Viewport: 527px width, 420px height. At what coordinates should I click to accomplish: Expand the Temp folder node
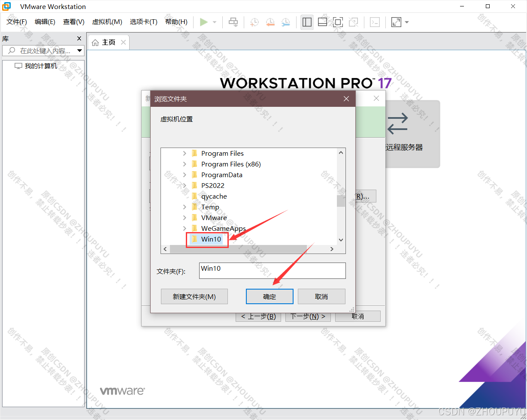pyautogui.click(x=185, y=207)
